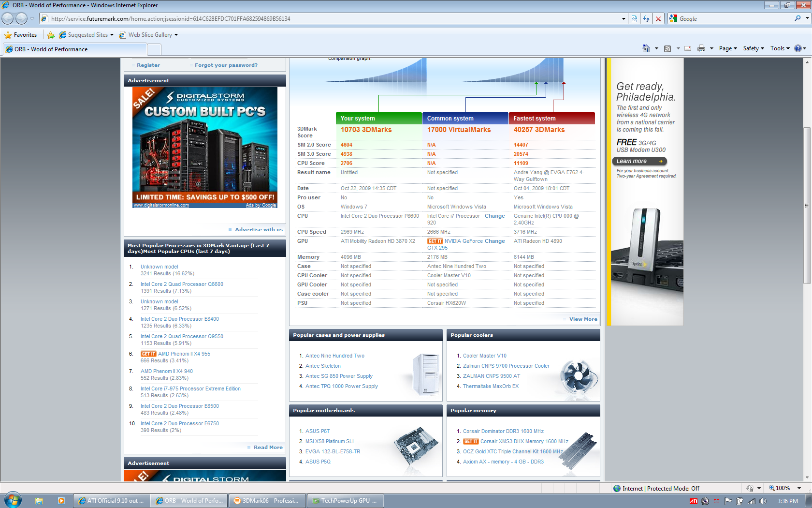Screen dimensions: 812x508
Task: Follow the Register link
Action: (x=148, y=65)
